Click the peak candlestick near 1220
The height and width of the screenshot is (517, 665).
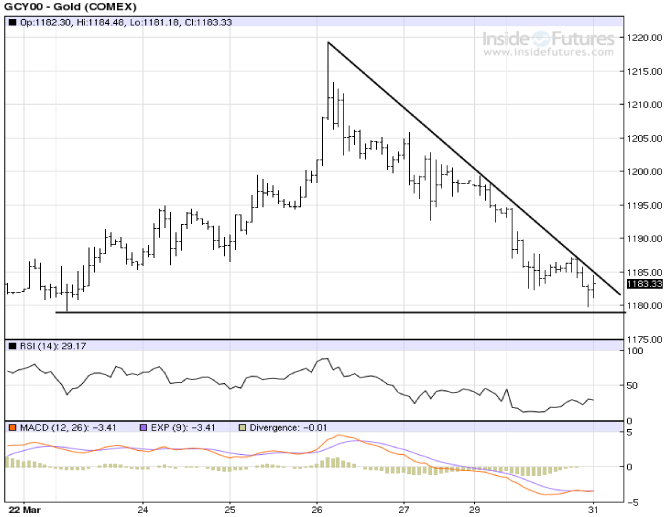pos(329,80)
